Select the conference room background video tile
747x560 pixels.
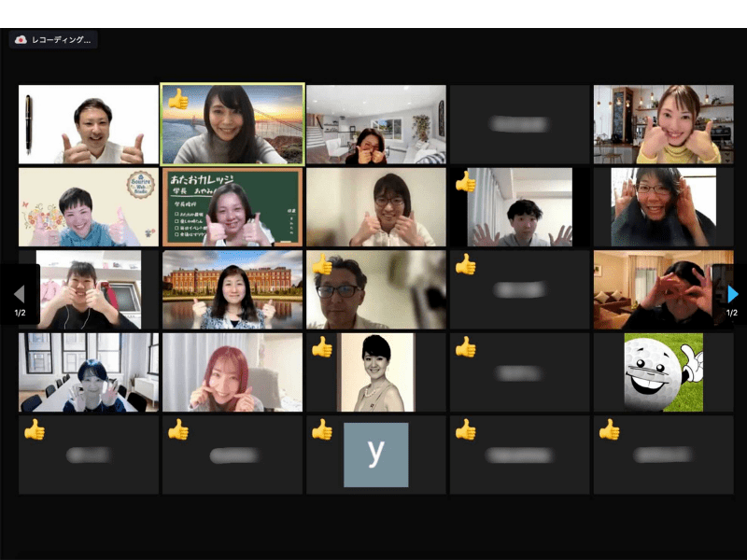[89, 371]
